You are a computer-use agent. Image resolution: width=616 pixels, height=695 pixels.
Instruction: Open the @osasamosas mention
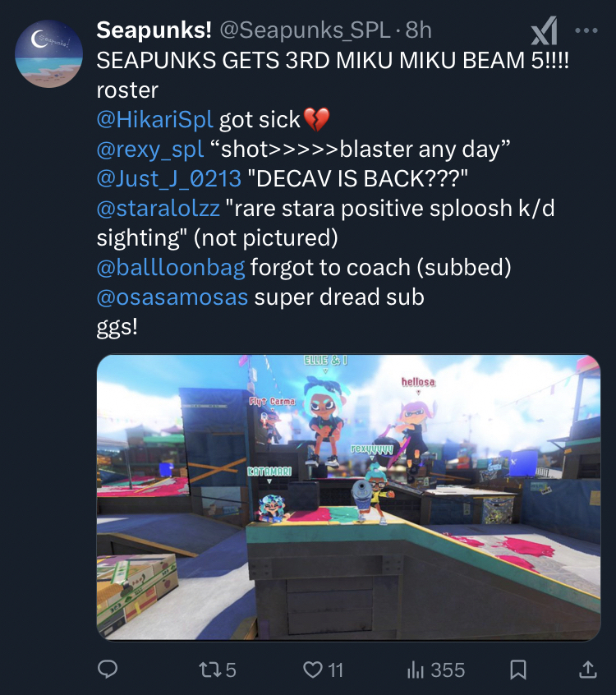pyautogui.click(x=172, y=297)
